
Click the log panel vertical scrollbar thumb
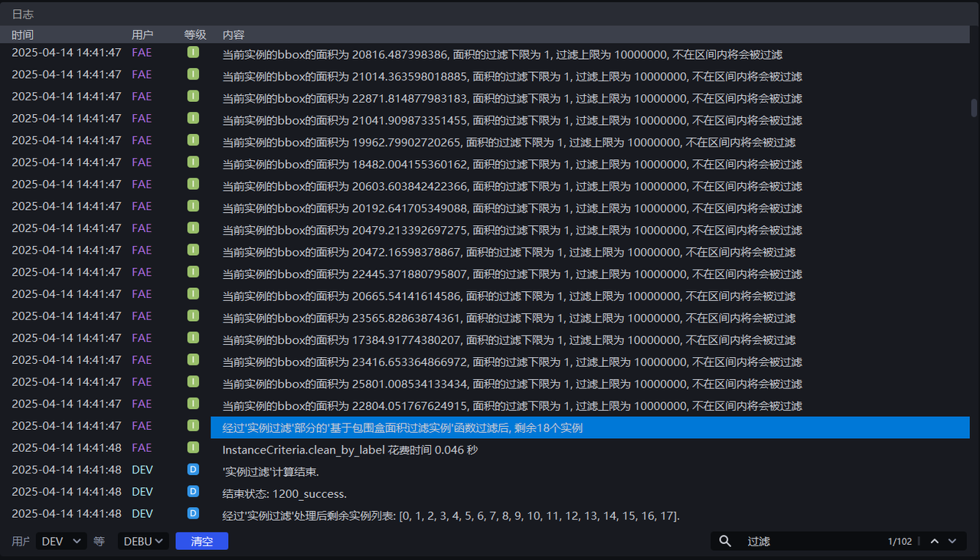pyautogui.click(x=974, y=107)
